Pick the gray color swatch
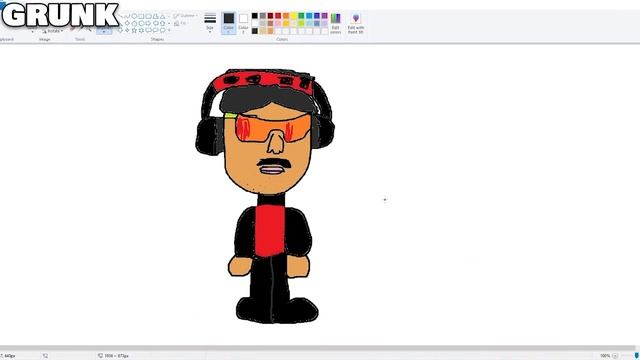 click(x=262, y=16)
